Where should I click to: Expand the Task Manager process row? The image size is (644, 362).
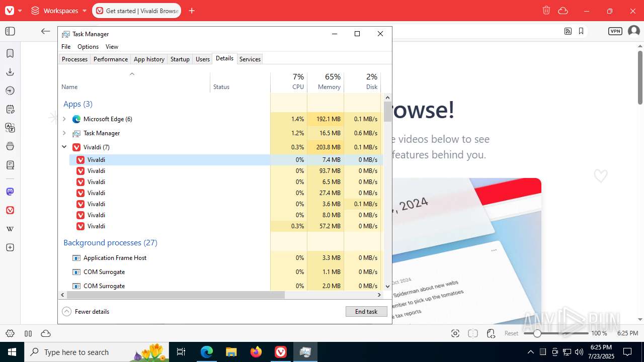(x=64, y=133)
